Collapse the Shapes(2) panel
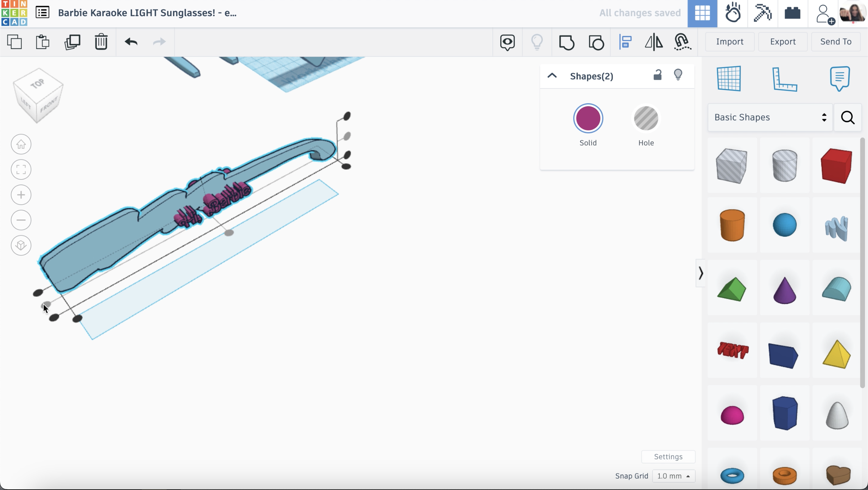 552,76
